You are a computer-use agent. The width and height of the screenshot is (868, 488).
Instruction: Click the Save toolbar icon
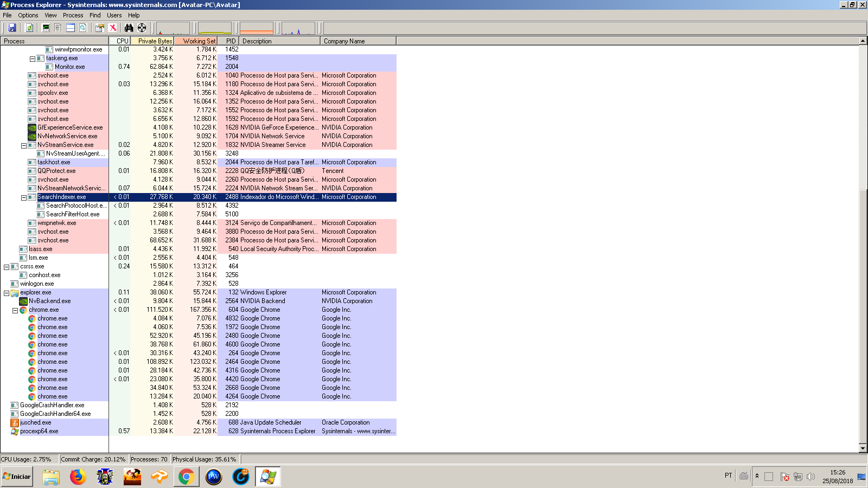point(12,28)
